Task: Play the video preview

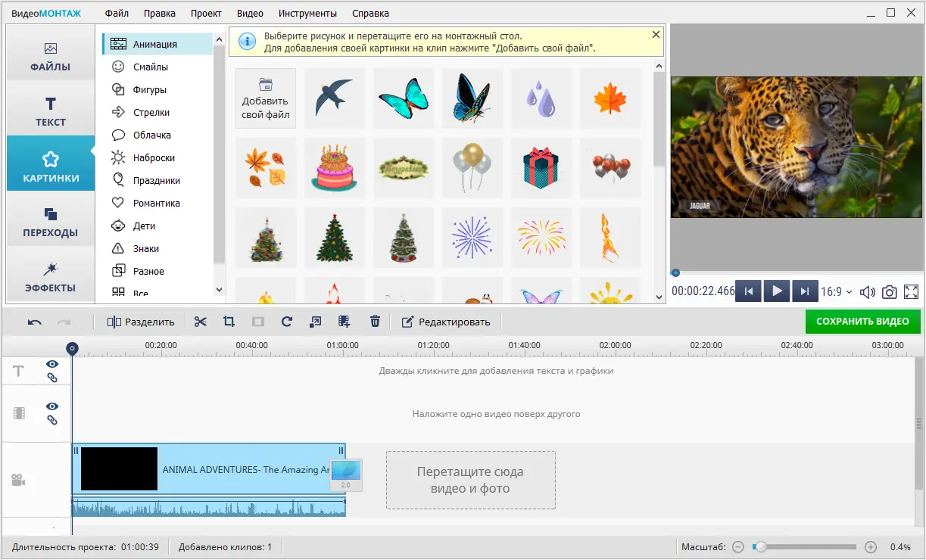Action: pyautogui.click(x=777, y=291)
